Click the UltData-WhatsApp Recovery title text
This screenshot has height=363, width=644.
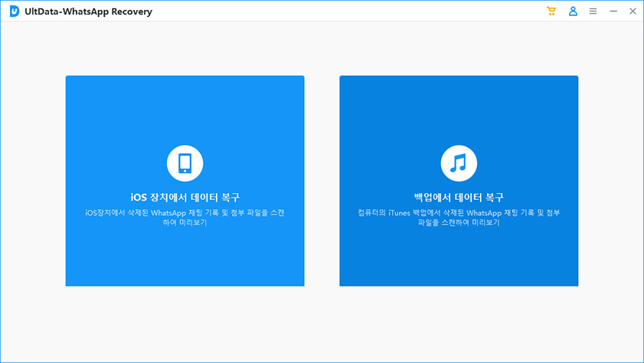pyautogui.click(x=88, y=11)
